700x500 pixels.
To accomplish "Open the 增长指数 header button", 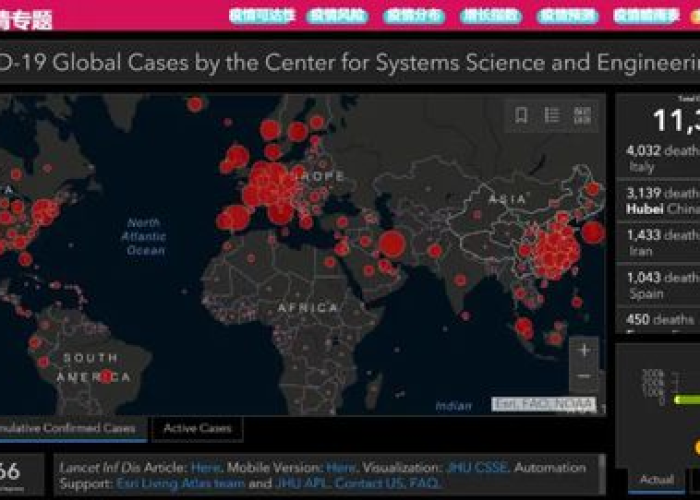I will 491,16.
